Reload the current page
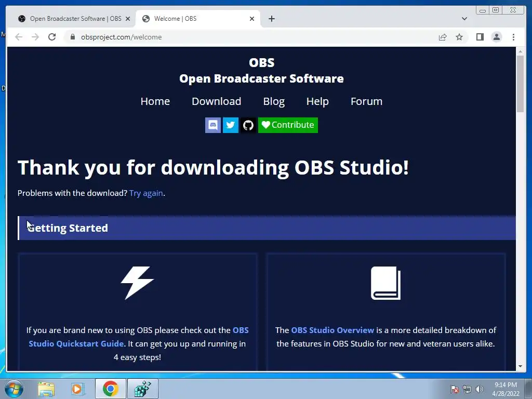 (52, 37)
